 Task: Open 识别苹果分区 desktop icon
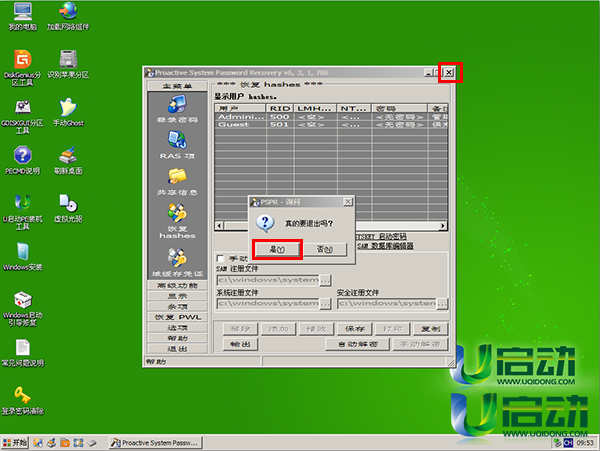click(68, 64)
